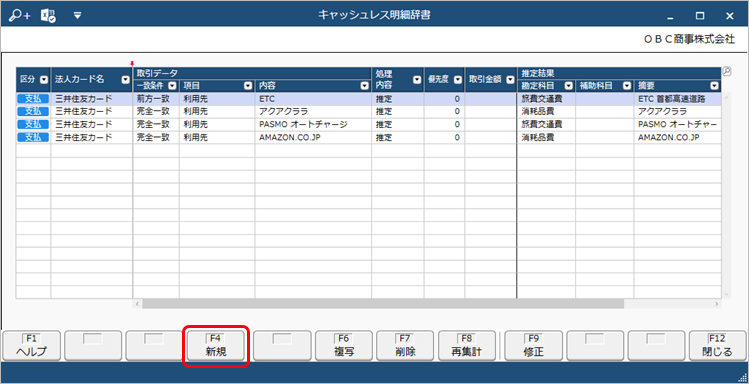The image size is (749, 384).
Task: Click the horizontal scrollbar right arrow
Action: (717, 304)
